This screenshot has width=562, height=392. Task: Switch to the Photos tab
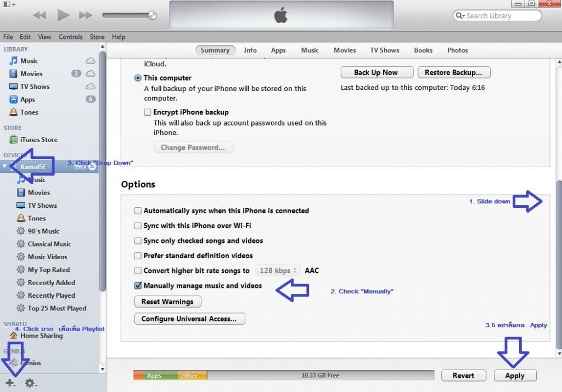(457, 50)
